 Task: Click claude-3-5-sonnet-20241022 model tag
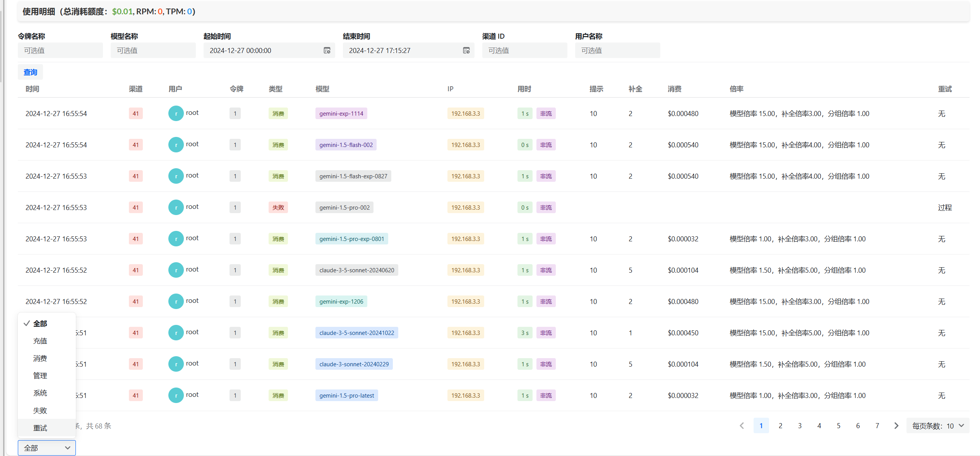[357, 333]
